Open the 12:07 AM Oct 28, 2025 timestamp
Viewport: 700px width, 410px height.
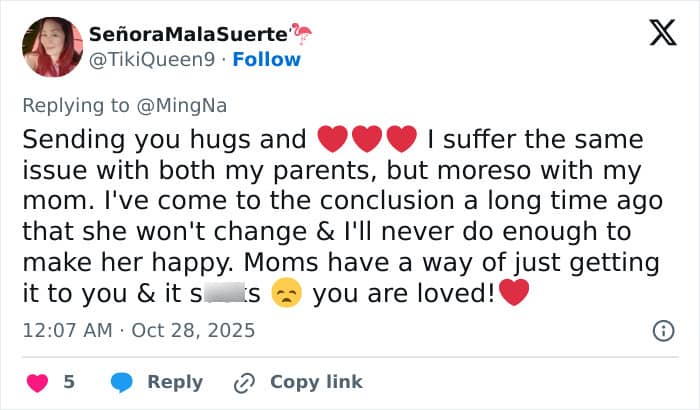click(139, 329)
